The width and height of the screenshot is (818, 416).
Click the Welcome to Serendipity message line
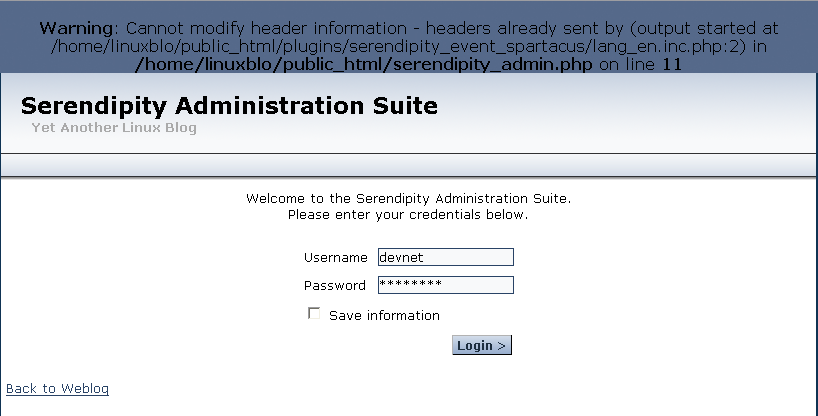[x=408, y=199]
